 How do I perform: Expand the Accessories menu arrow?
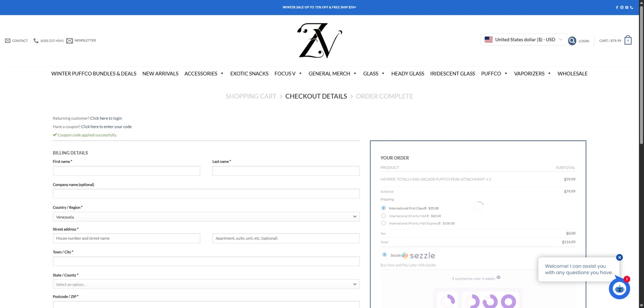(x=222, y=74)
